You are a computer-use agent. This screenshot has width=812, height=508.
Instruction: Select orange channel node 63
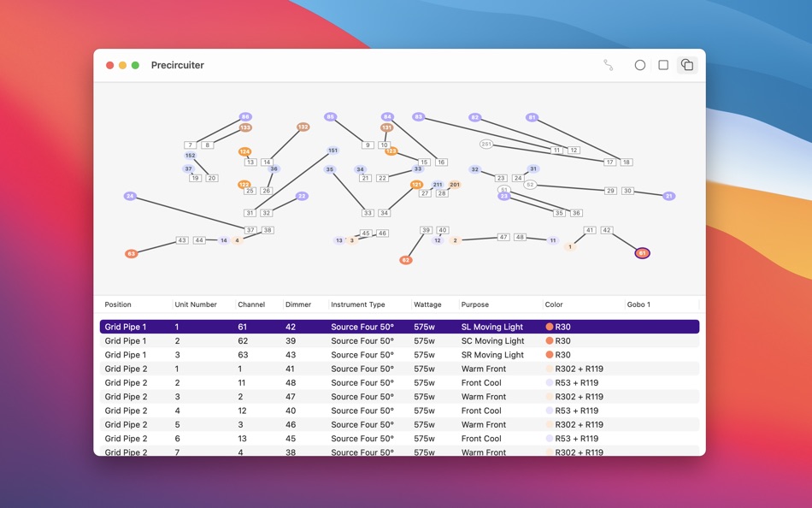click(x=132, y=253)
